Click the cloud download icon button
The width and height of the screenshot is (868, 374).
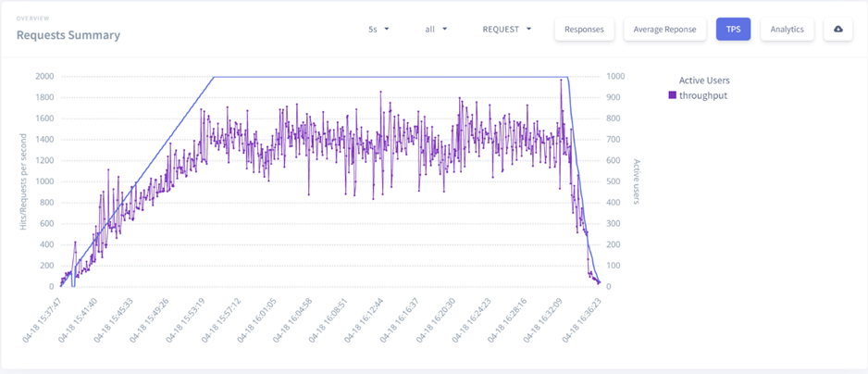(x=837, y=30)
